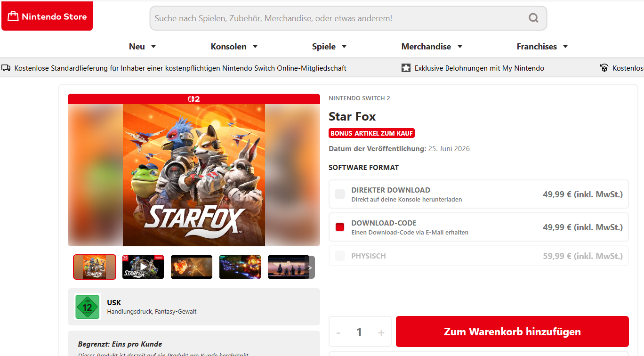Open the main Star Fox cover image
Image resolution: width=644 pixels, height=356 pixels.
[x=194, y=175]
